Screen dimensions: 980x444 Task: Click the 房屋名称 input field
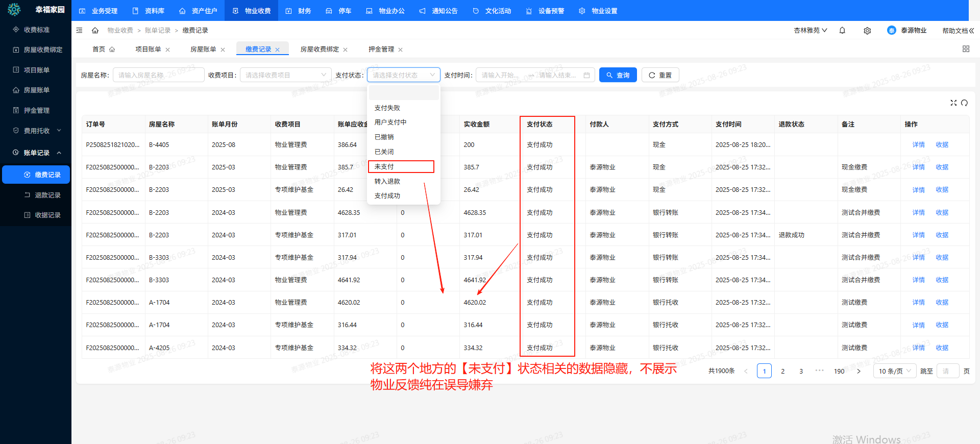[158, 76]
